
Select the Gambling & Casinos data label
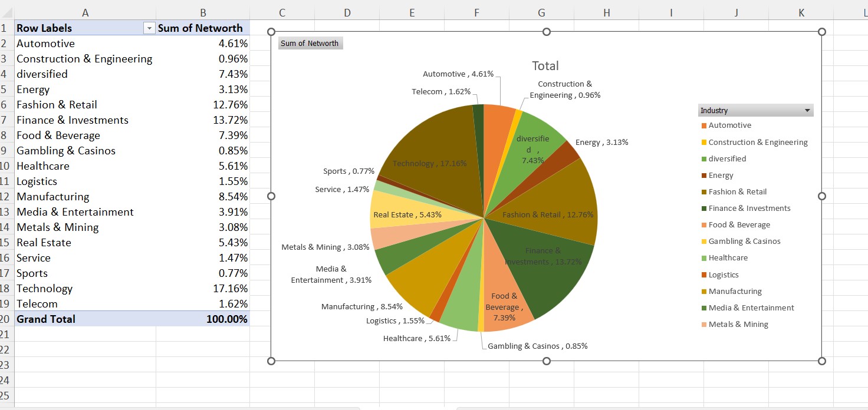point(537,346)
